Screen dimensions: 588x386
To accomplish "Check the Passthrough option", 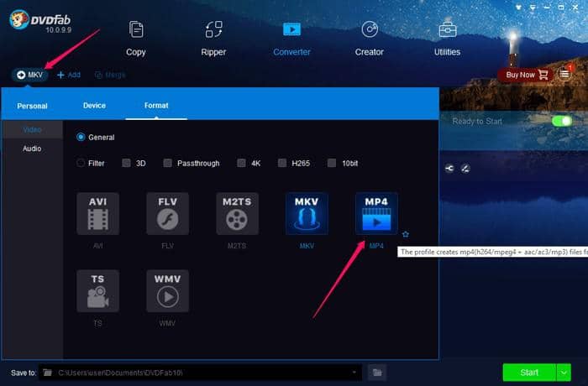I will coord(168,163).
